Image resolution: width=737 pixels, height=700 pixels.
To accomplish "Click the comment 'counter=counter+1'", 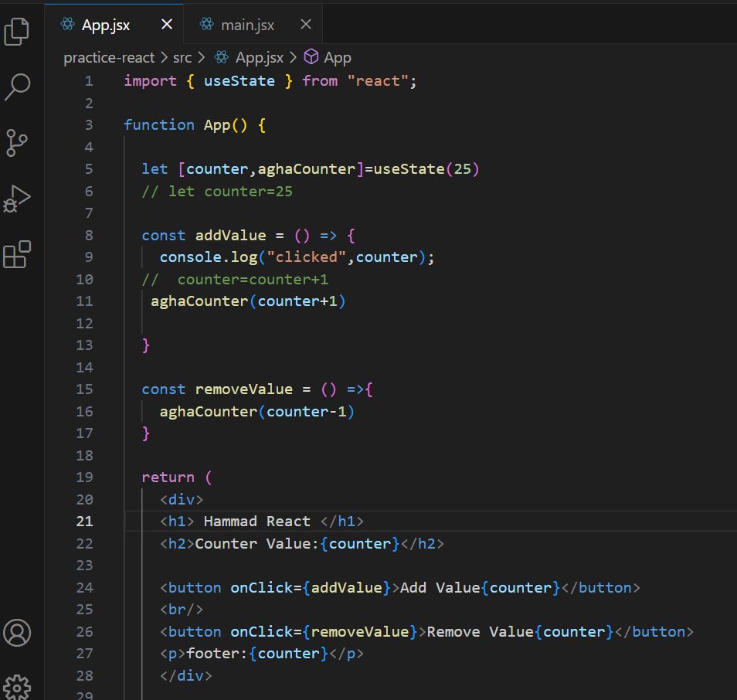I will [x=253, y=279].
